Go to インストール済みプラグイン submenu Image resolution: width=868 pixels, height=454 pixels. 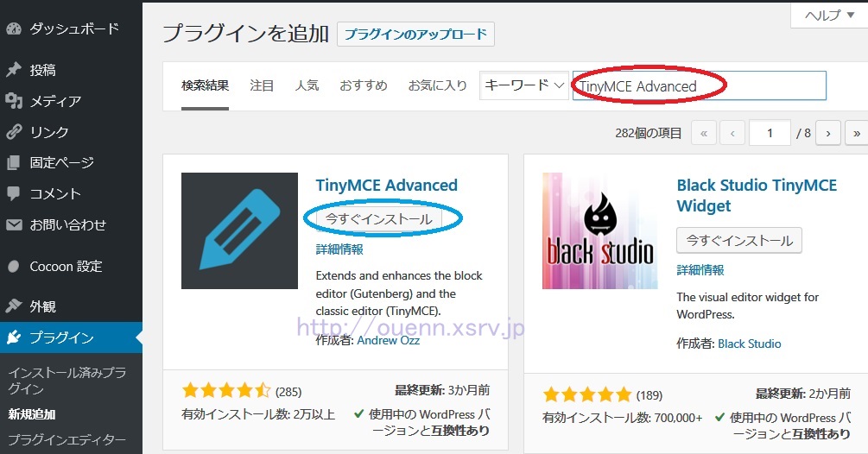pyautogui.click(x=67, y=381)
